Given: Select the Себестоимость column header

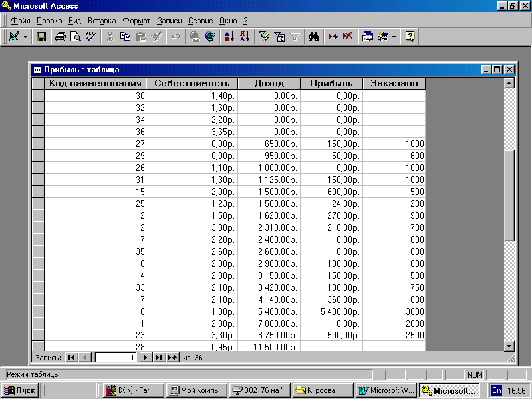Looking at the screenshot, I should tap(192, 84).
